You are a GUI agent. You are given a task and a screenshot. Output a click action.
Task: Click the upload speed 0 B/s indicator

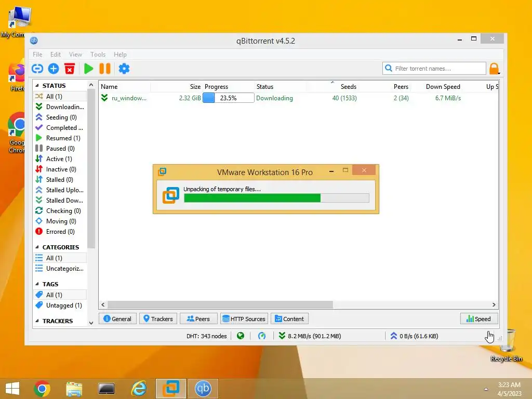pos(414,336)
